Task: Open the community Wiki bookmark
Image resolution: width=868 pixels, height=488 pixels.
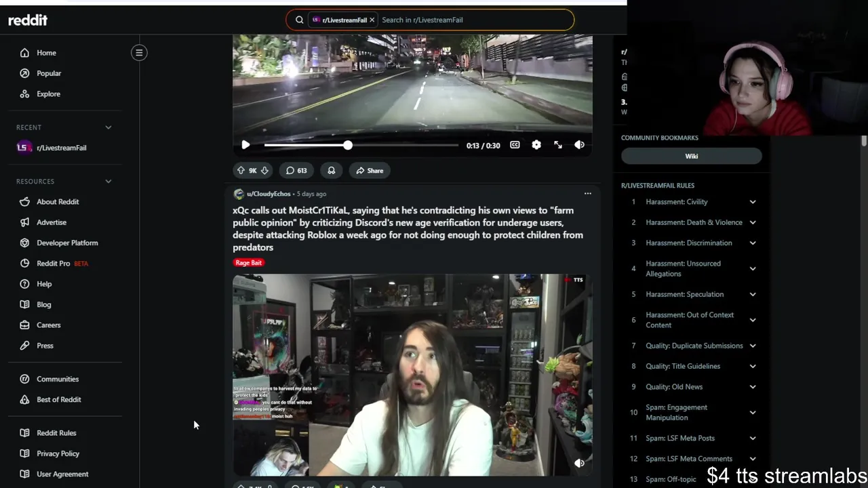Action: tap(692, 157)
